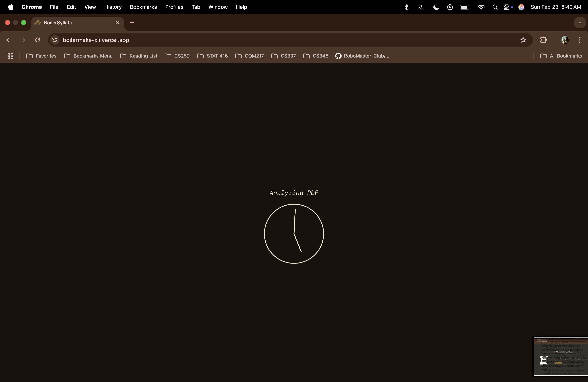Open new tab with plus button
Screen dimensions: 588x382
click(x=132, y=23)
